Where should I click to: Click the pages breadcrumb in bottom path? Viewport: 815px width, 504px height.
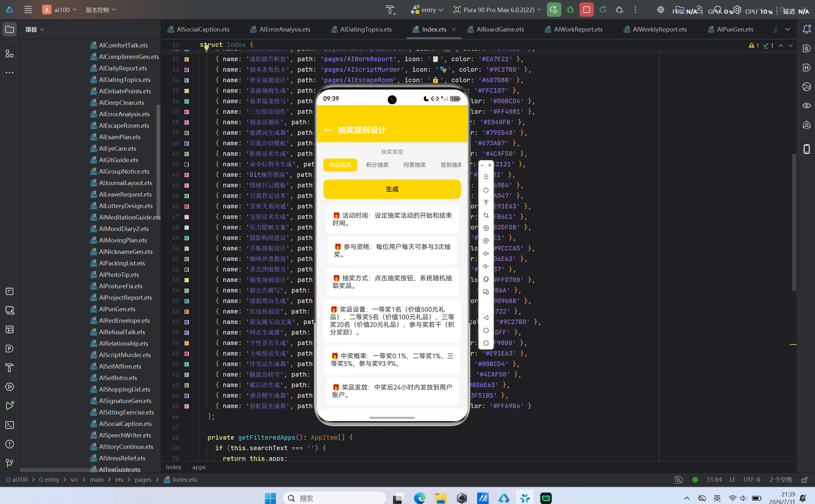[x=143, y=480]
